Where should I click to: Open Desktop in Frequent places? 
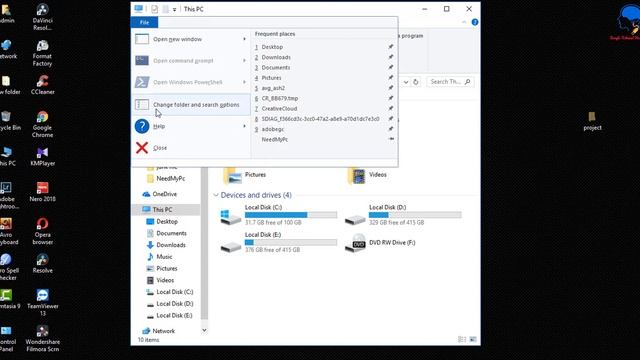click(x=272, y=47)
